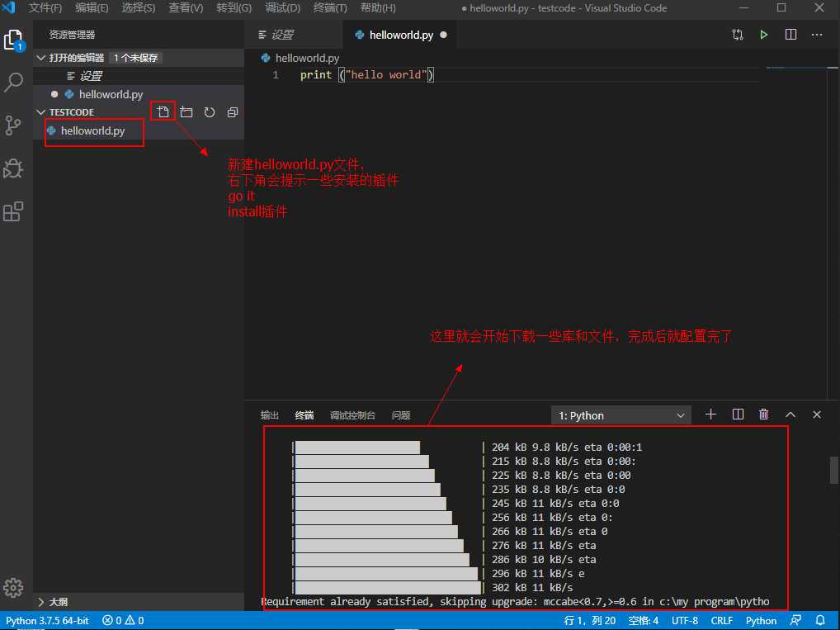Open the Explorer view in activity bar
Viewport: 840px width, 630px height.
pos(13,40)
